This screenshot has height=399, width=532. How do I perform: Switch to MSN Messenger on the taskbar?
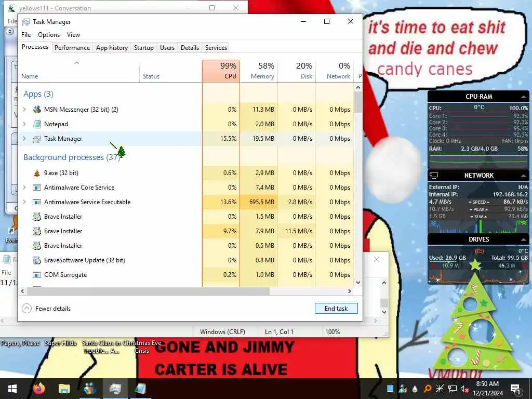(x=90, y=389)
